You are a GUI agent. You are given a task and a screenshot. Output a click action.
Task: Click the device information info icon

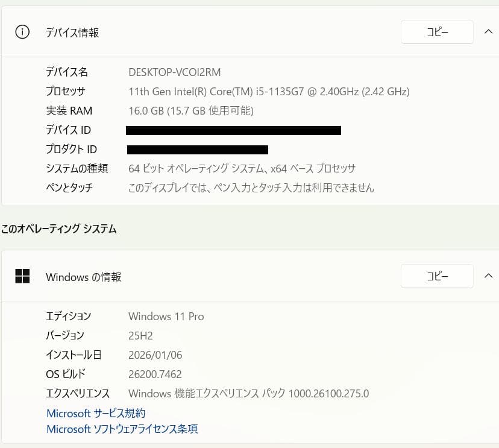click(22, 32)
